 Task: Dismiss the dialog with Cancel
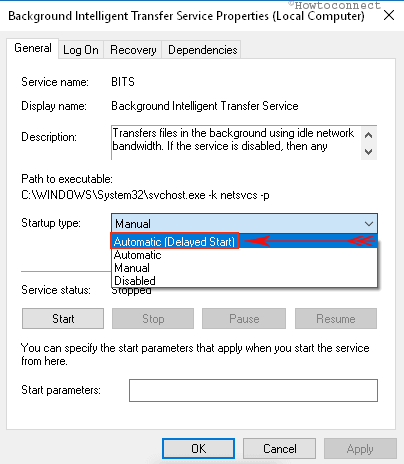coord(279,449)
